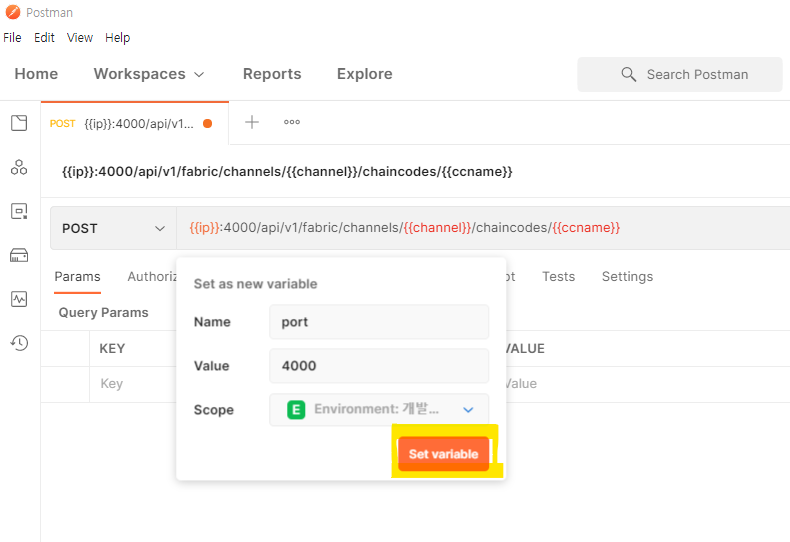Image resolution: width=790 pixels, height=542 pixels.
Task: Open the Scope environment dropdown
Action: click(379, 410)
